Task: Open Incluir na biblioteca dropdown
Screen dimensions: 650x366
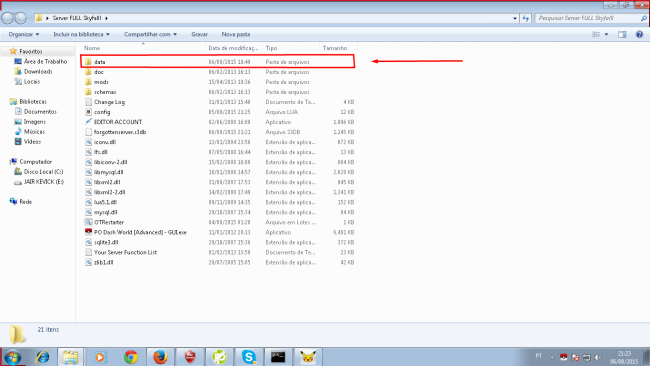Action: [x=81, y=34]
